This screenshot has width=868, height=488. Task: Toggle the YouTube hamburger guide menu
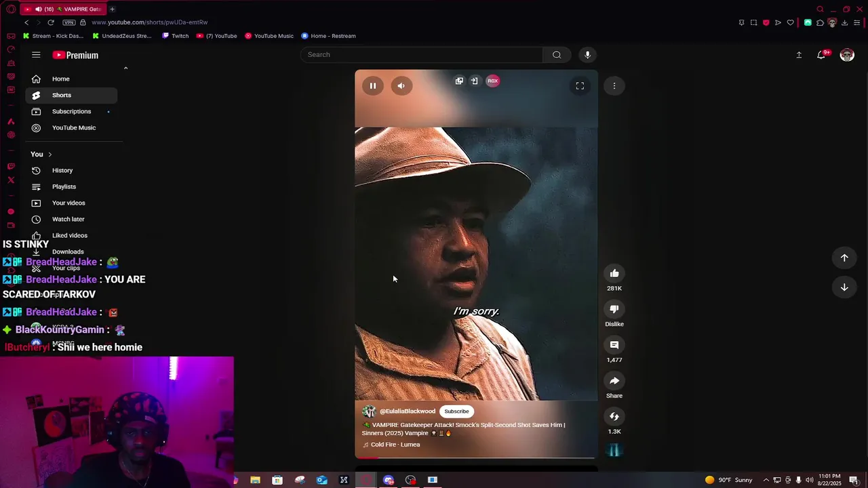click(36, 55)
